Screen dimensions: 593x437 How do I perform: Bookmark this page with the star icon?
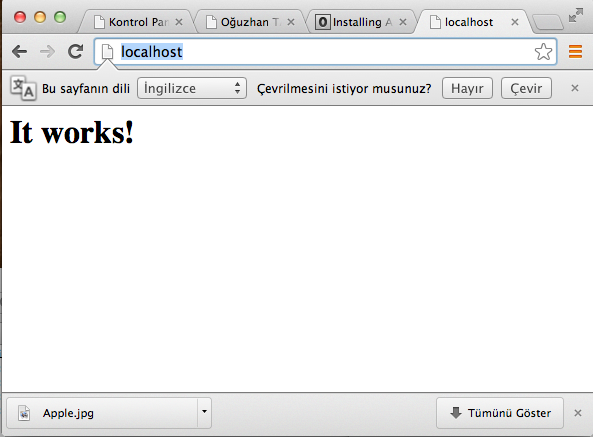[x=543, y=52]
